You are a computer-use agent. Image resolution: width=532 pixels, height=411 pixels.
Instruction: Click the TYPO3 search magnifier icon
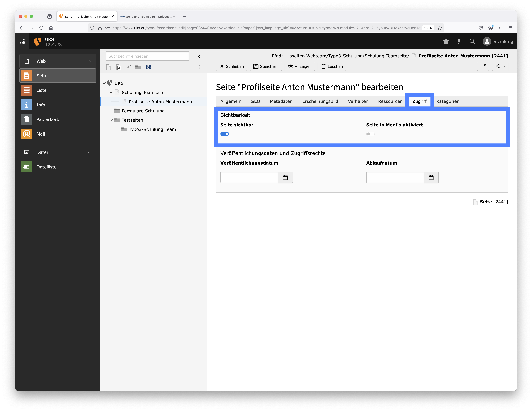tap(472, 41)
